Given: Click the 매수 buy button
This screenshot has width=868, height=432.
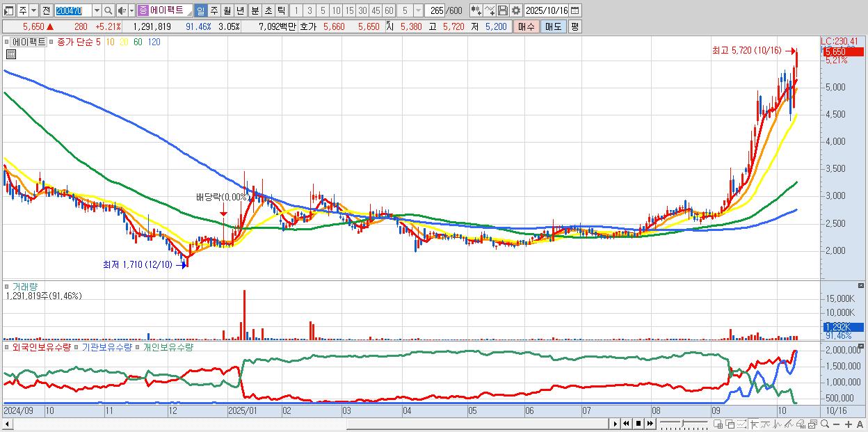Looking at the screenshot, I should [x=527, y=26].
